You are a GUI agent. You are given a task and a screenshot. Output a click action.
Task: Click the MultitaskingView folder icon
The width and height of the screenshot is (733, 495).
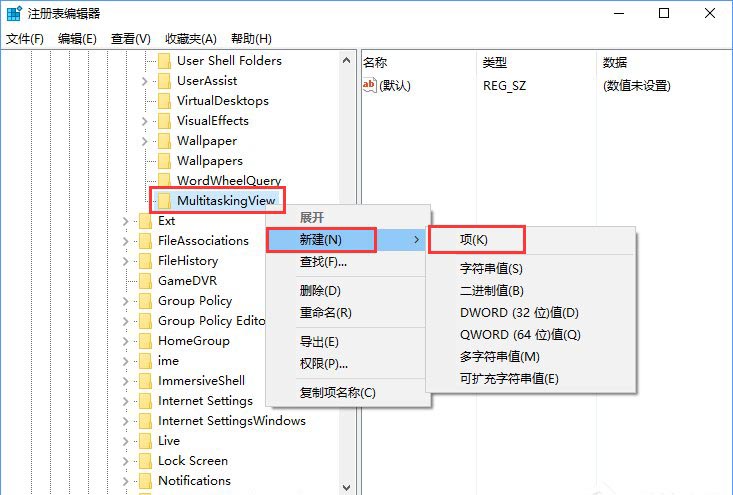pyautogui.click(x=164, y=201)
